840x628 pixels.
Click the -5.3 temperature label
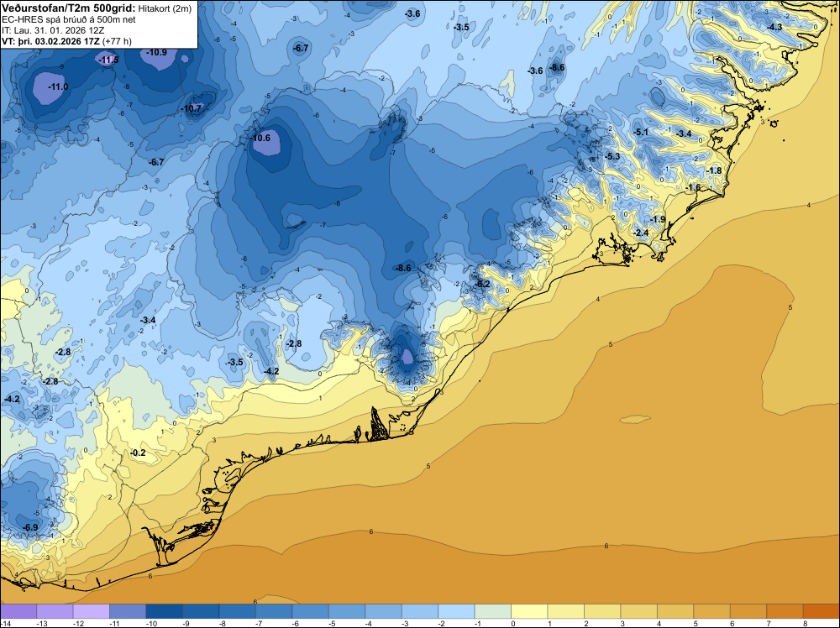click(612, 156)
